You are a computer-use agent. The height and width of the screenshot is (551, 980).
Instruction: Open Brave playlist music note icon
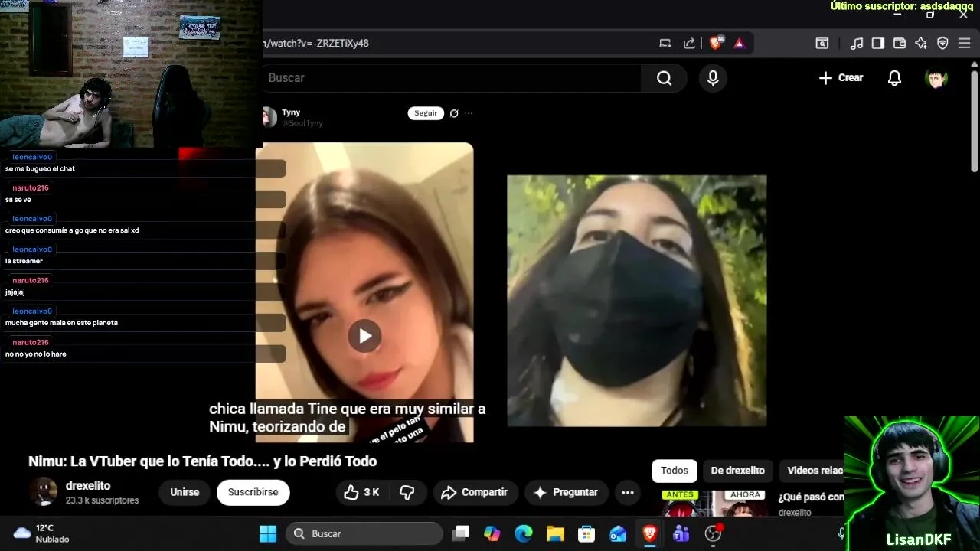857,44
